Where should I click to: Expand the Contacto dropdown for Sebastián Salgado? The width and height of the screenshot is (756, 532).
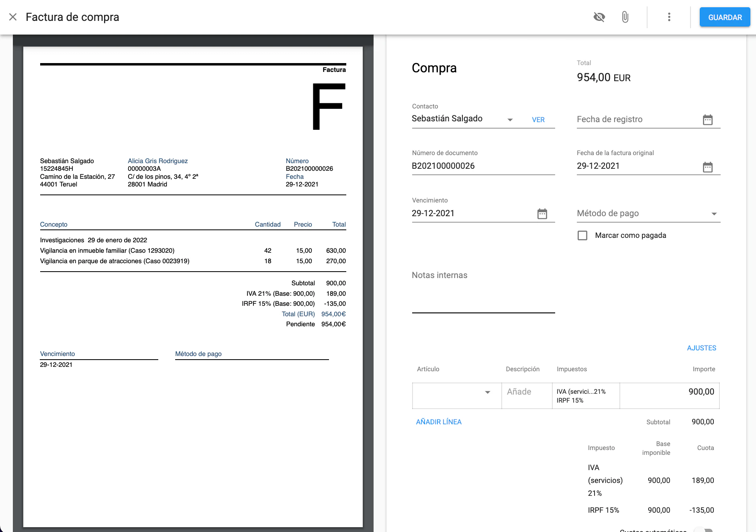510,120
